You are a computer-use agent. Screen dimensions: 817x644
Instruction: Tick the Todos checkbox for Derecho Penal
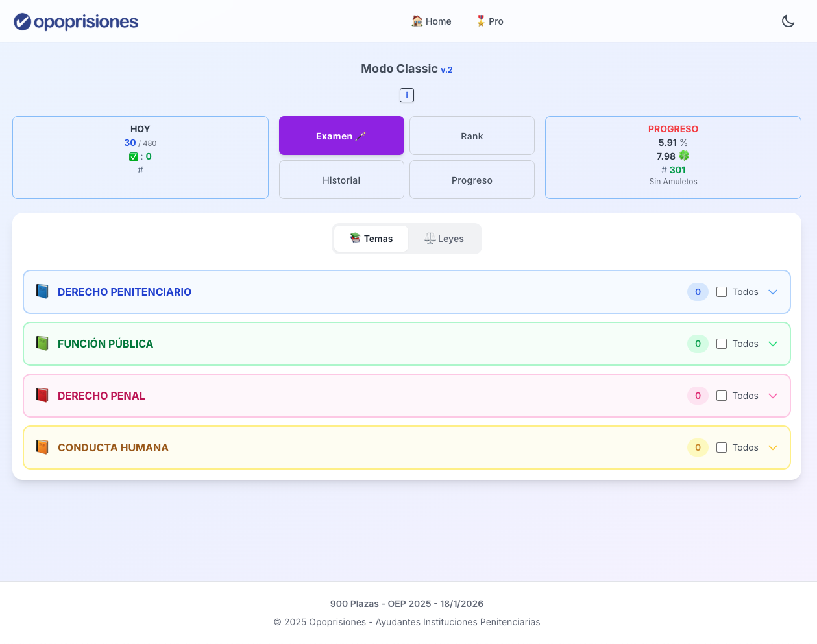[722, 396]
